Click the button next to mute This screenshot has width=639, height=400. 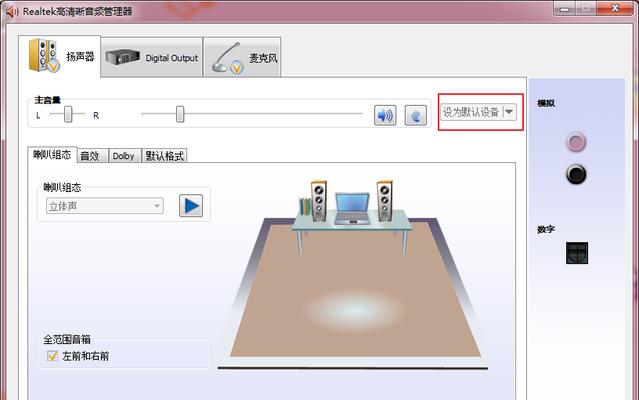(416, 115)
